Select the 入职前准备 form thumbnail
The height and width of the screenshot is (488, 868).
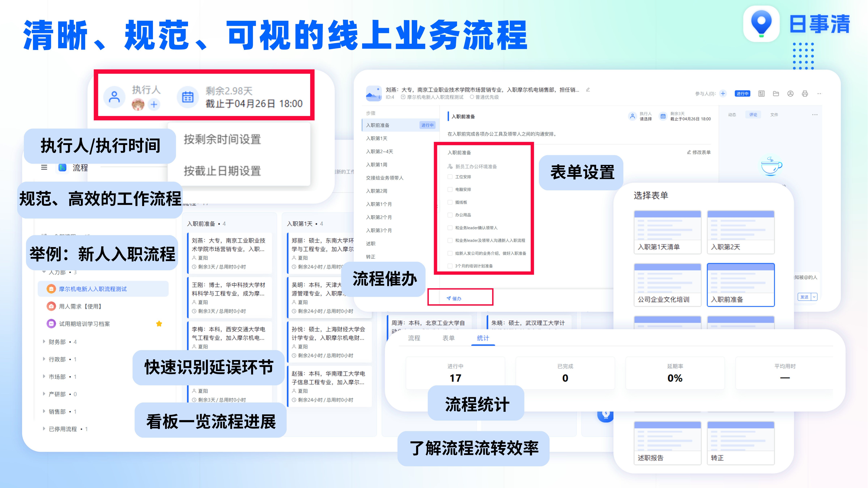[x=741, y=285]
